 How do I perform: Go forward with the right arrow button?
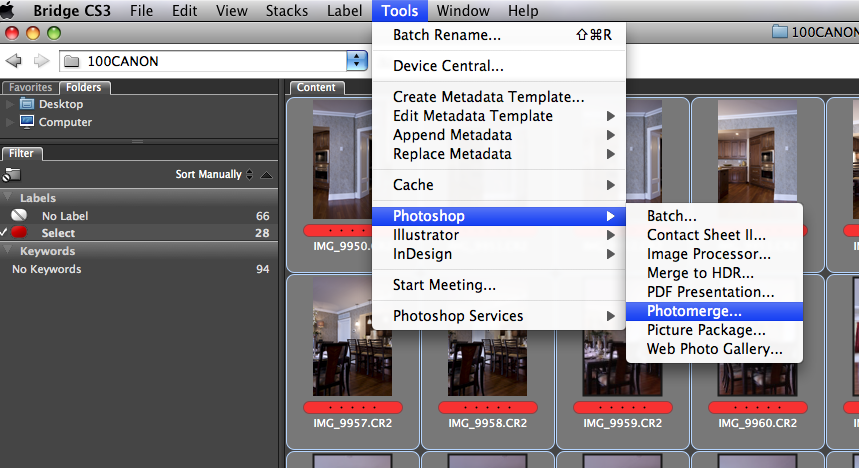coord(42,60)
